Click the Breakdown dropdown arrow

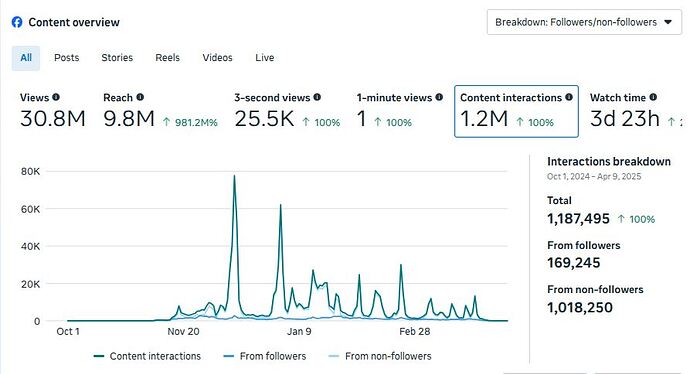click(x=668, y=22)
